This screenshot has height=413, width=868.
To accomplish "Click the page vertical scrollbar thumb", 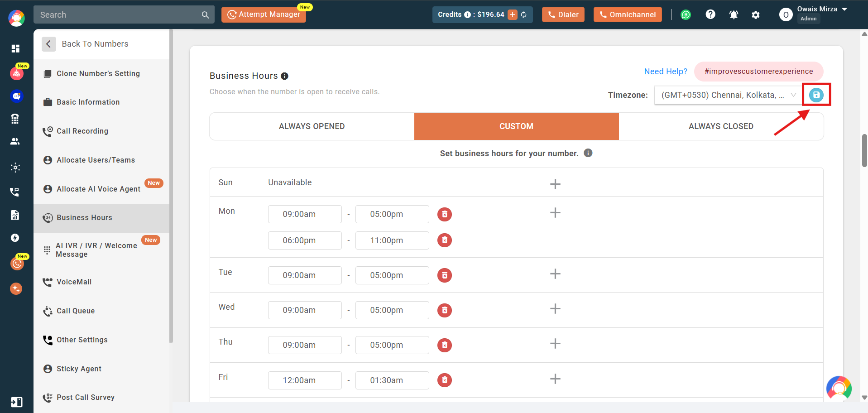I will point(864,150).
